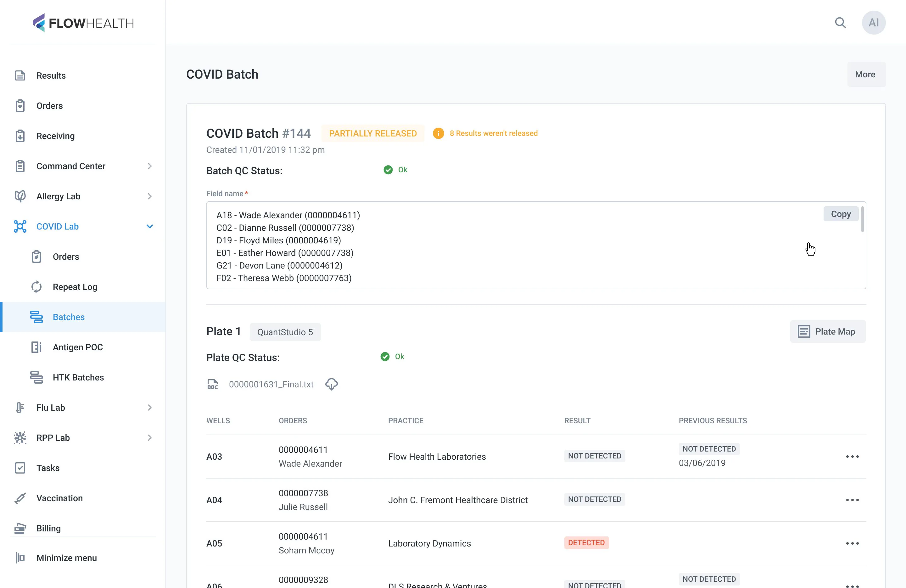Open row actions menu for well A05
The image size is (906, 588).
click(x=852, y=543)
